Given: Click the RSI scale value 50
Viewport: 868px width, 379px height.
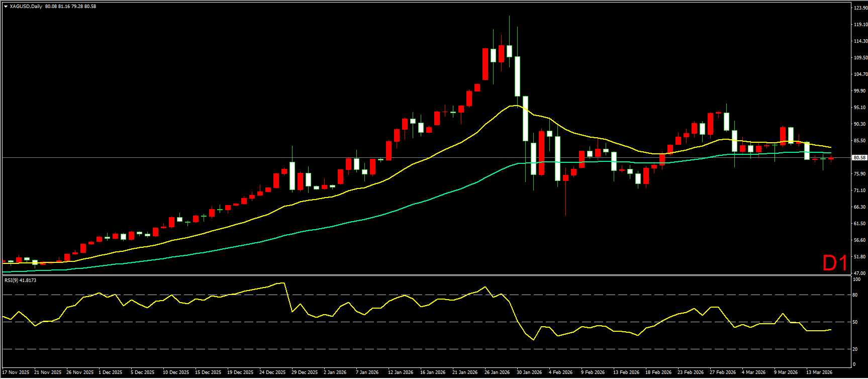Looking at the screenshot, I should pyautogui.click(x=855, y=322).
